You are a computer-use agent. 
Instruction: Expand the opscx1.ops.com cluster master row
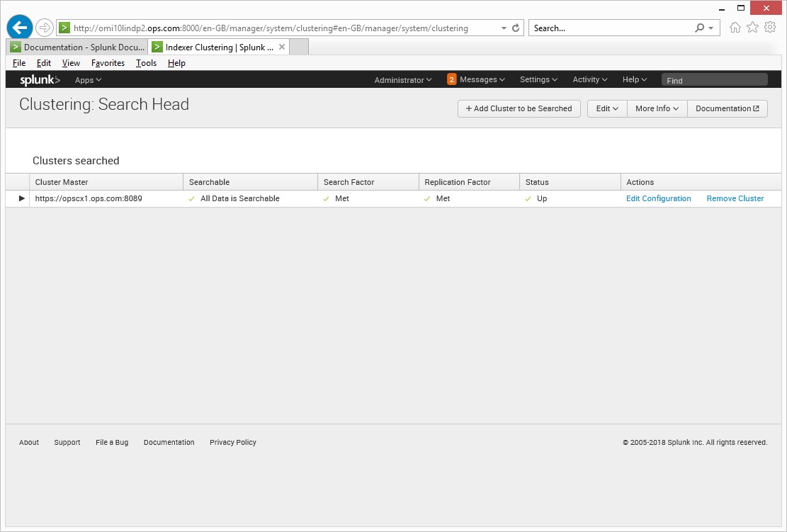pos(21,199)
